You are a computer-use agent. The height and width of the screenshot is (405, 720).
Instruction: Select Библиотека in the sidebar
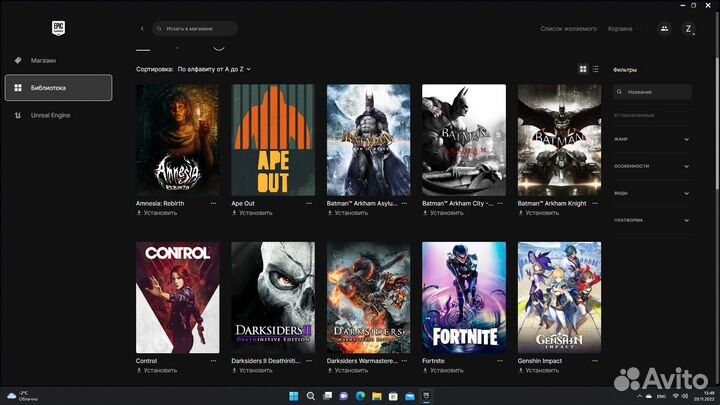[58, 87]
